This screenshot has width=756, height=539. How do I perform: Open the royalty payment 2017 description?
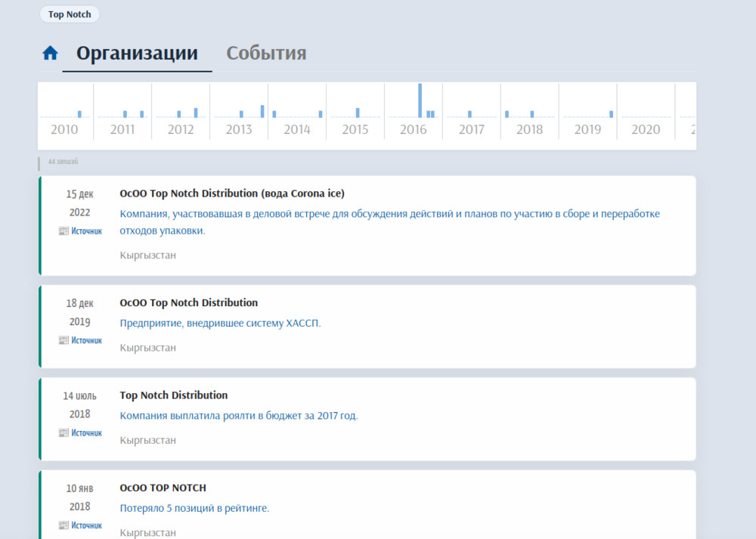click(239, 416)
